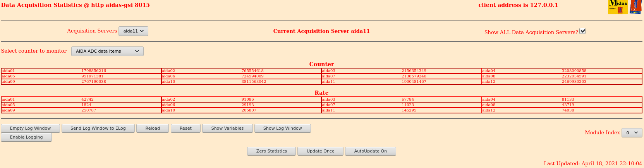This screenshot has width=644, height=168.
Task: Open the Module Index dropdown
Action: click(632, 133)
